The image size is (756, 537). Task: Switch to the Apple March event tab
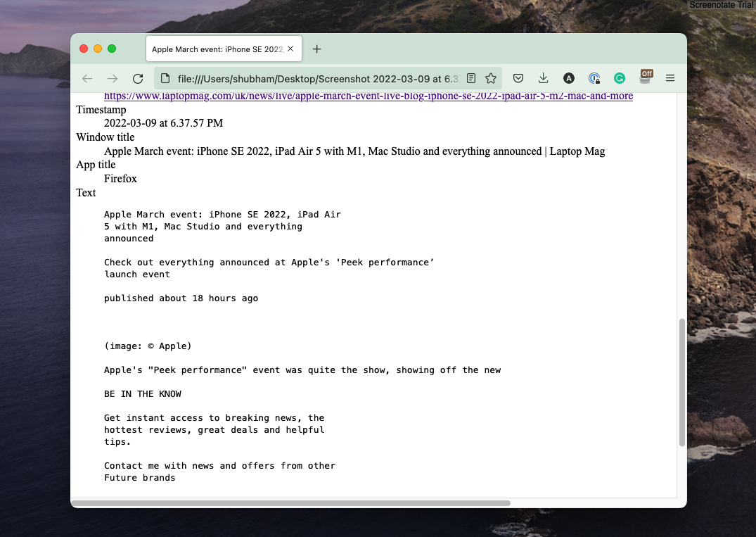(x=218, y=49)
